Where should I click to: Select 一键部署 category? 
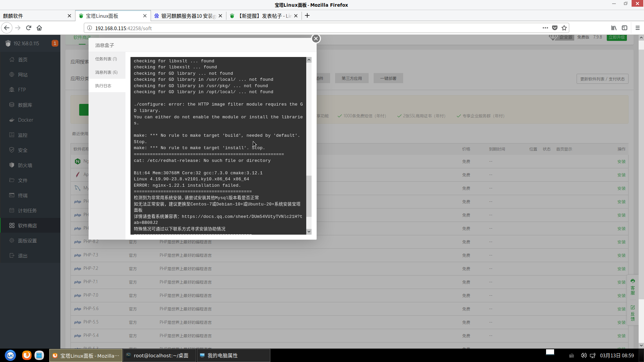388,78
